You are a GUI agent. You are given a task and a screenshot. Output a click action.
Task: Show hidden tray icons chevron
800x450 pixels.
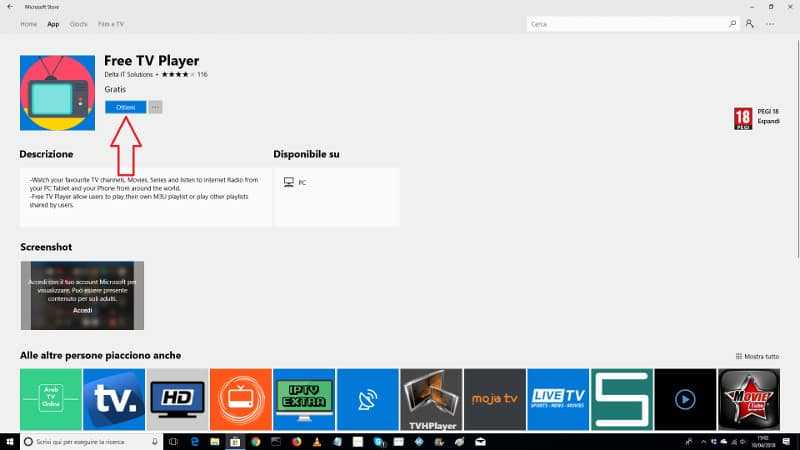[704, 442]
